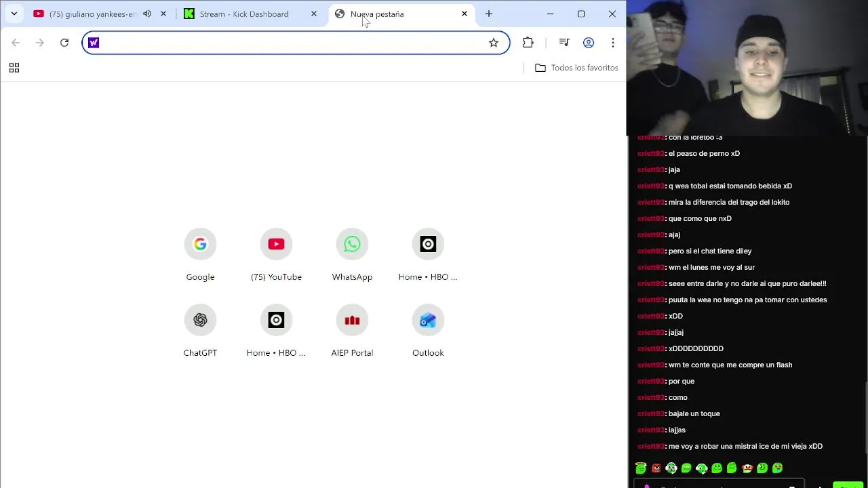The height and width of the screenshot is (488, 868).
Task: Bookmark this page with the star
Action: click(494, 43)
